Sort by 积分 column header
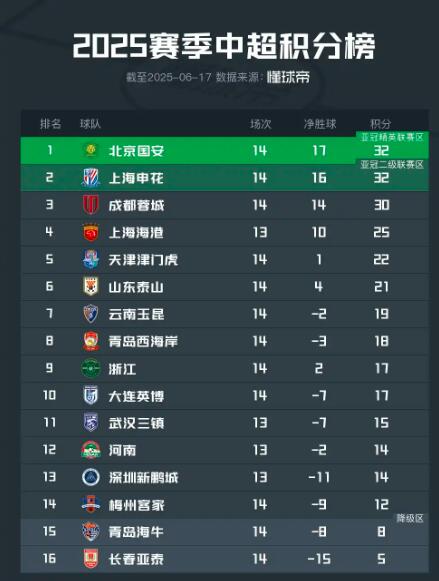The image size is (439, 581). click(380, 124)
